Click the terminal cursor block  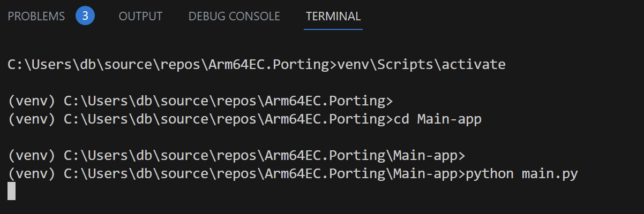click(12, 191)
